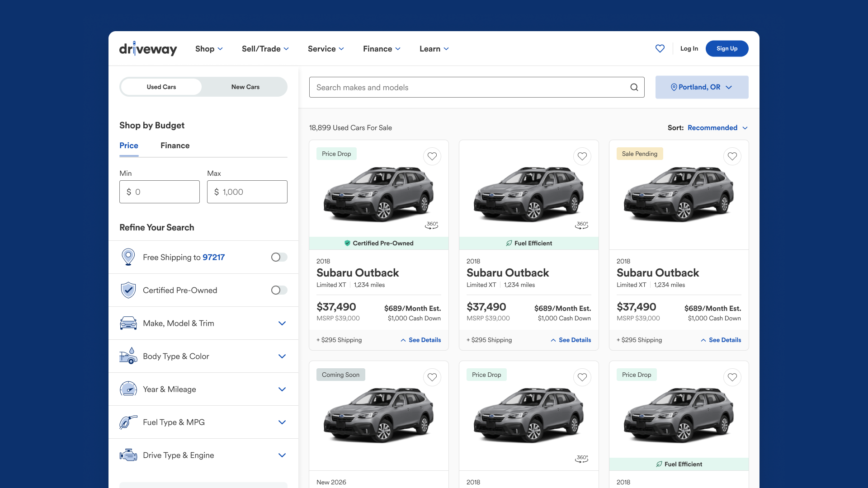
Task: Open the Shop menu
Action: 209,49
